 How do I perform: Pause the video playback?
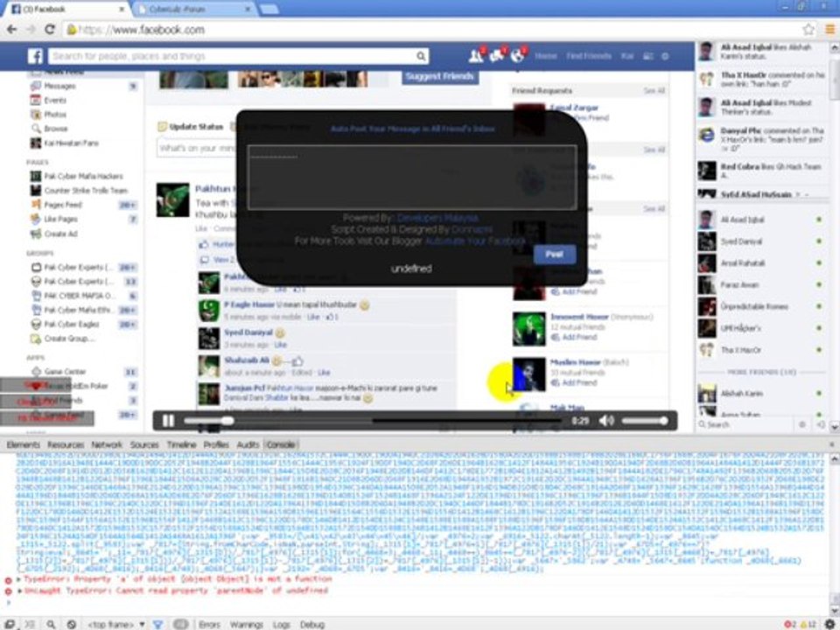click(168, 421)
